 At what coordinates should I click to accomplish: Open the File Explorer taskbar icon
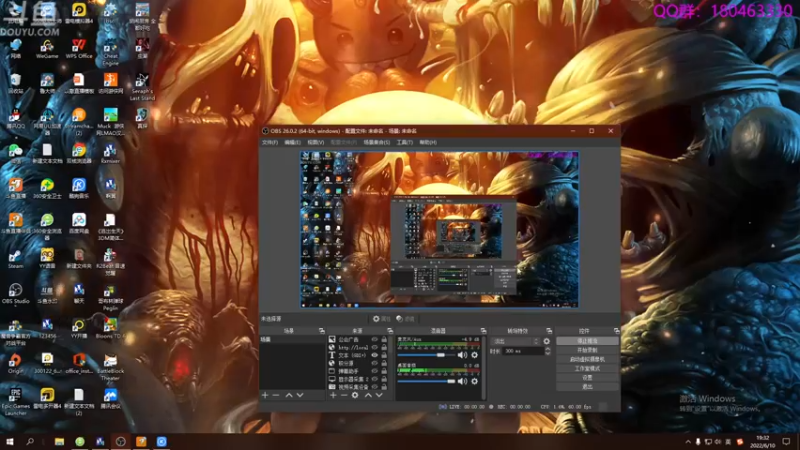click(x=60, y=442)
